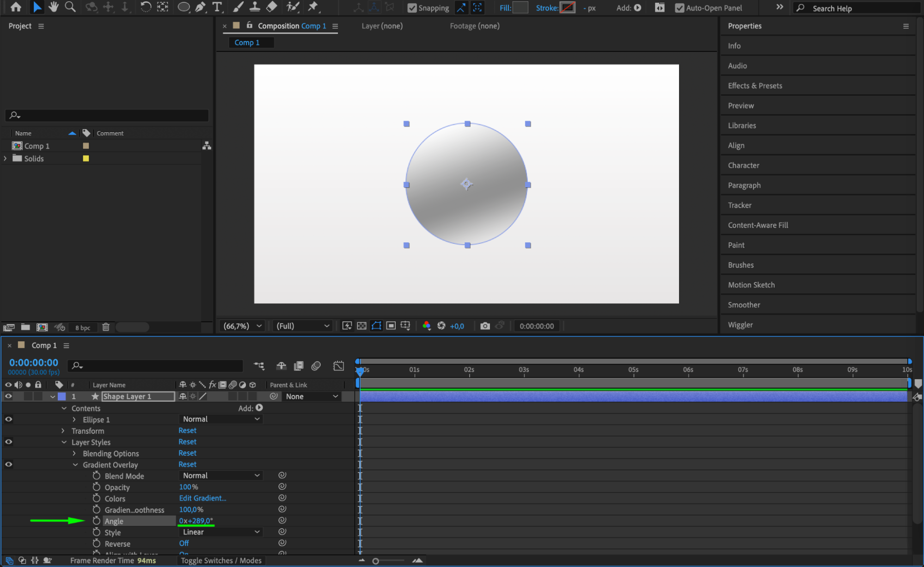Click the take snapshot camera icon
This screenshot has width=924, height=567.
(x=484, y=326)
